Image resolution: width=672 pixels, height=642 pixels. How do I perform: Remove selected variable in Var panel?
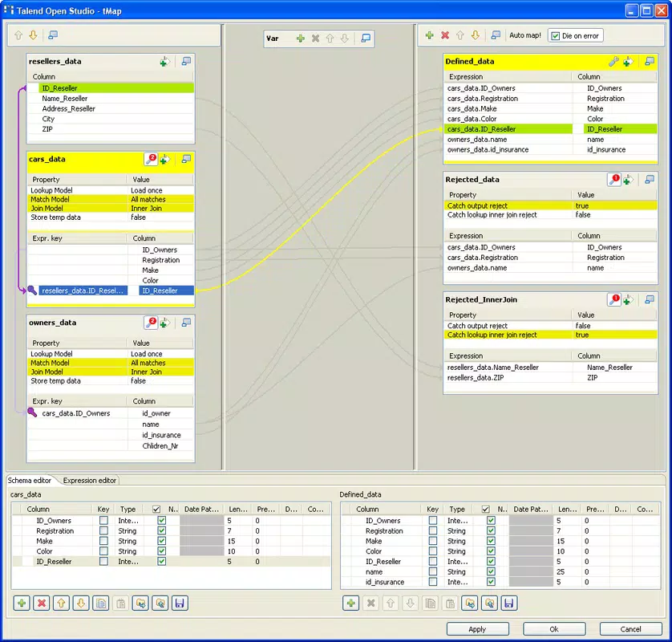315,39
